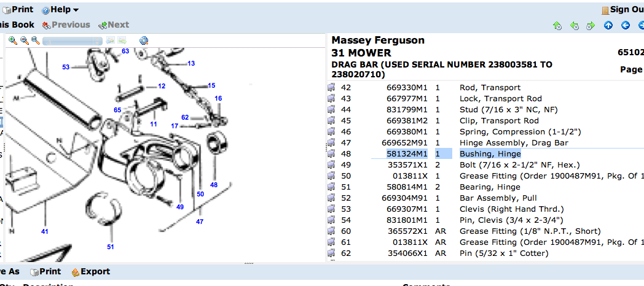Click description Bushing, Hinge
The width and height of the screenshot is (644, 286).
click(x=490, y=154)
